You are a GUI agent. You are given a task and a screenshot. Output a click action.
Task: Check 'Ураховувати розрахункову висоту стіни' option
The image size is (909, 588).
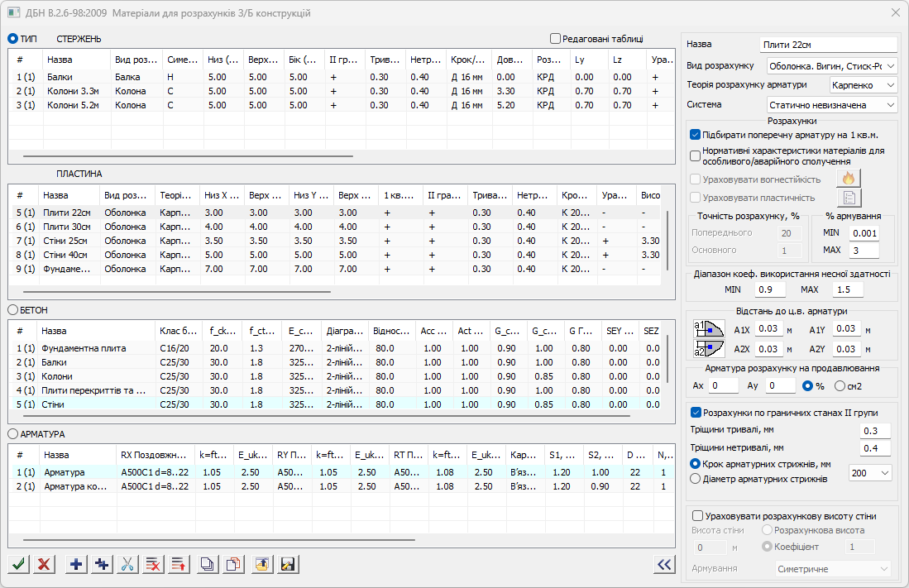[697, 516]
